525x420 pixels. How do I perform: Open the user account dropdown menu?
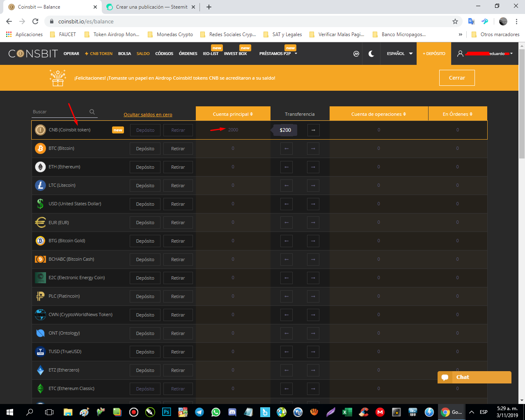[x=486, y=54]
